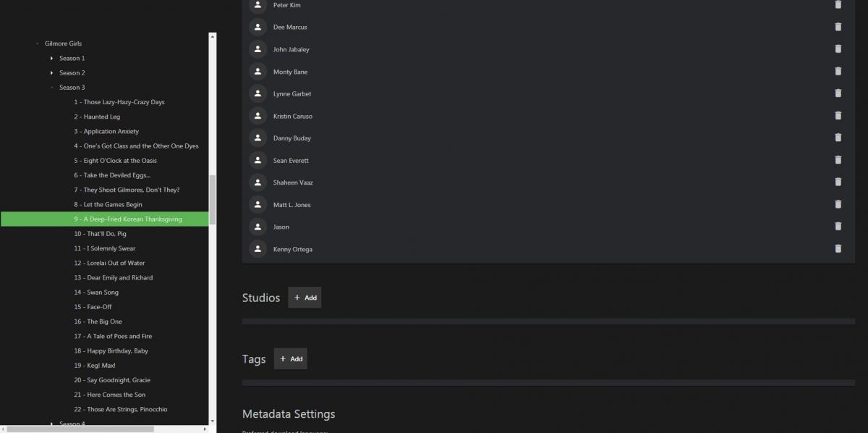This screenshot has height=433, width=868.
Task: Delete Lynne Garbet from cast list
Action: [x=838, y=93]
